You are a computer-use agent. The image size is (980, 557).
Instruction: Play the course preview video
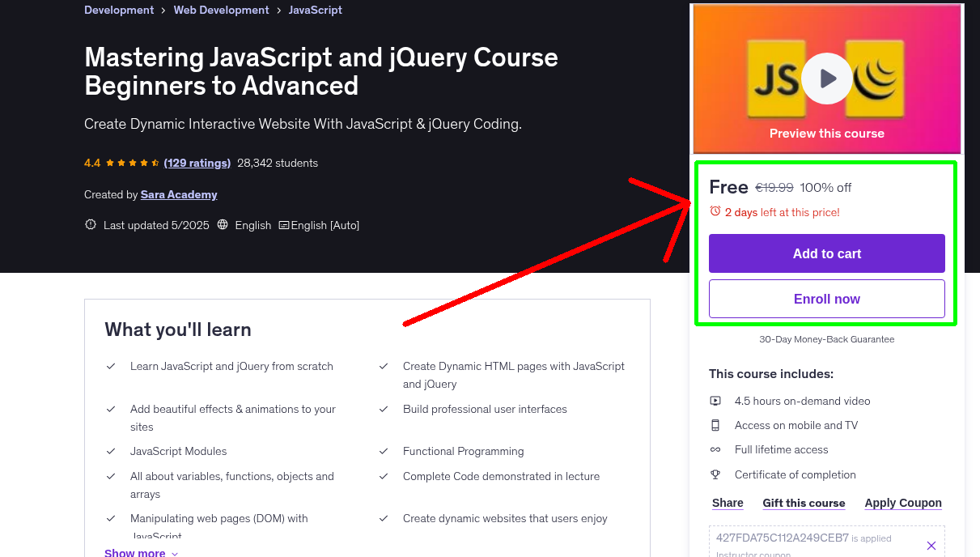[826, 78]
